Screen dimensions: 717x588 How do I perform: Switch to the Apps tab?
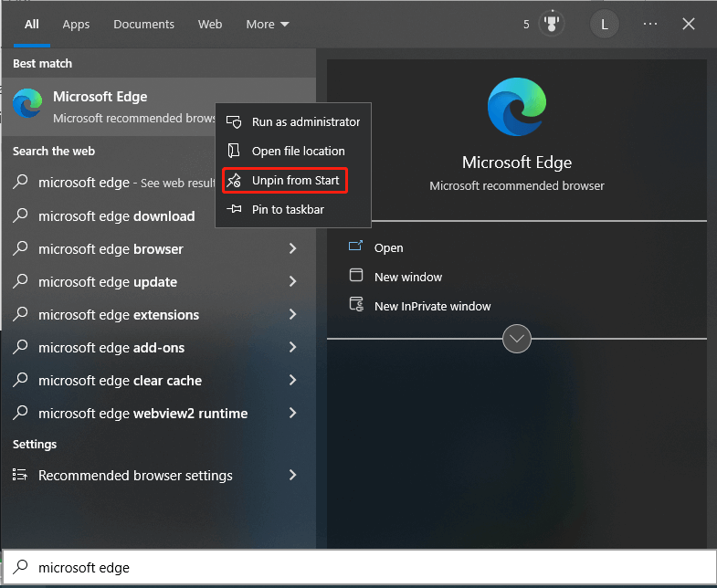click(76, 25)
